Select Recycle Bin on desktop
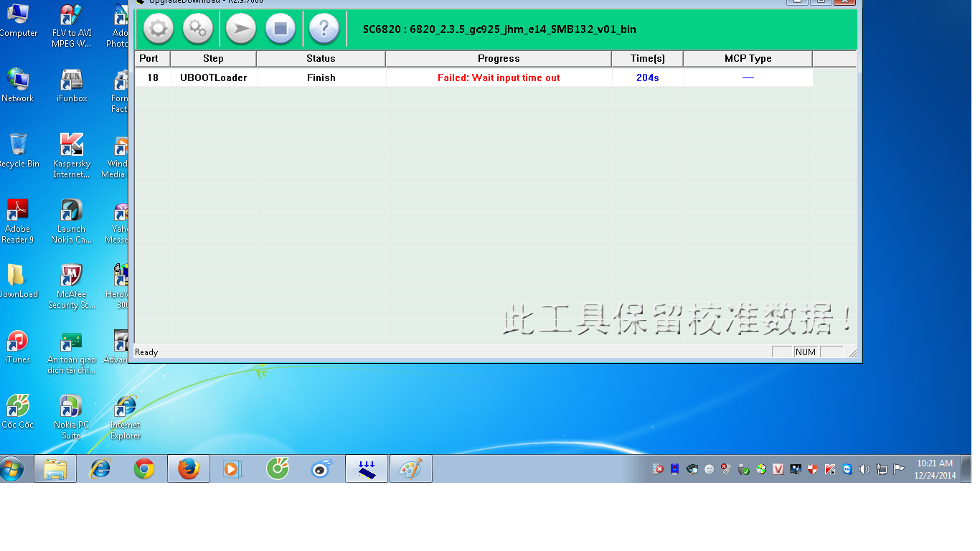The width and height of the screenshot is (980, 551). tap(18, 151)
